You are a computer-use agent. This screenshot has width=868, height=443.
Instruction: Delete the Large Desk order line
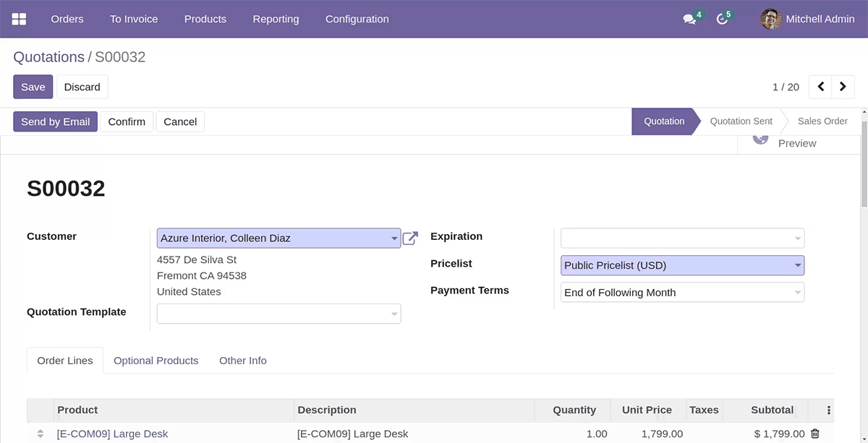pos(815,434)
